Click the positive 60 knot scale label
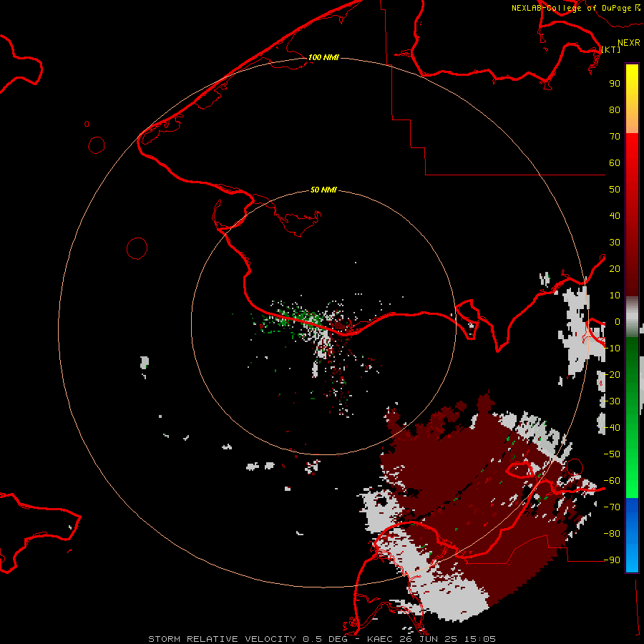 615,162
